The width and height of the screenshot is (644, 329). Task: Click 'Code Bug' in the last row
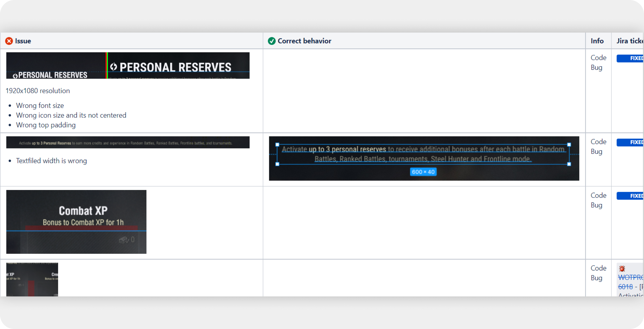(599, 273)
